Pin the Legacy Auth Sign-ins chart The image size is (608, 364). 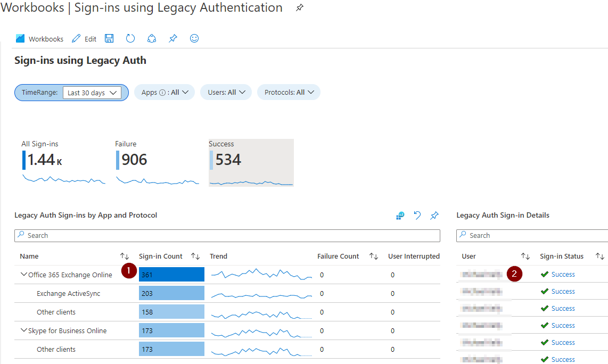tap(434, 216)
